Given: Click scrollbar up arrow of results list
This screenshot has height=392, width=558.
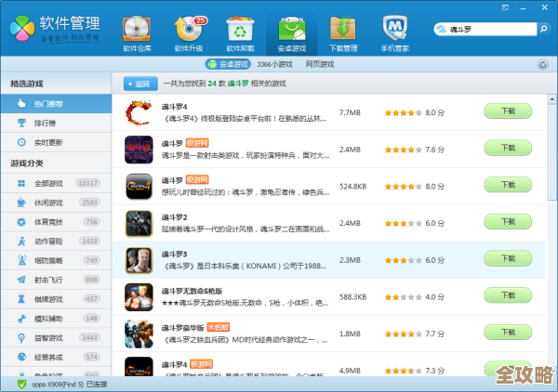Looking at the screenshot, I should tap(551, 99).
